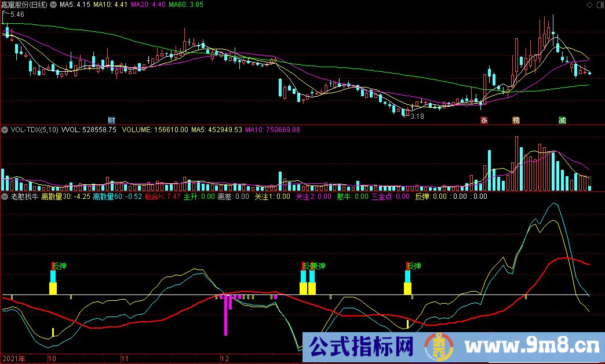
Task: Click the 3.18 low price annotation
Action: point(417,116)
